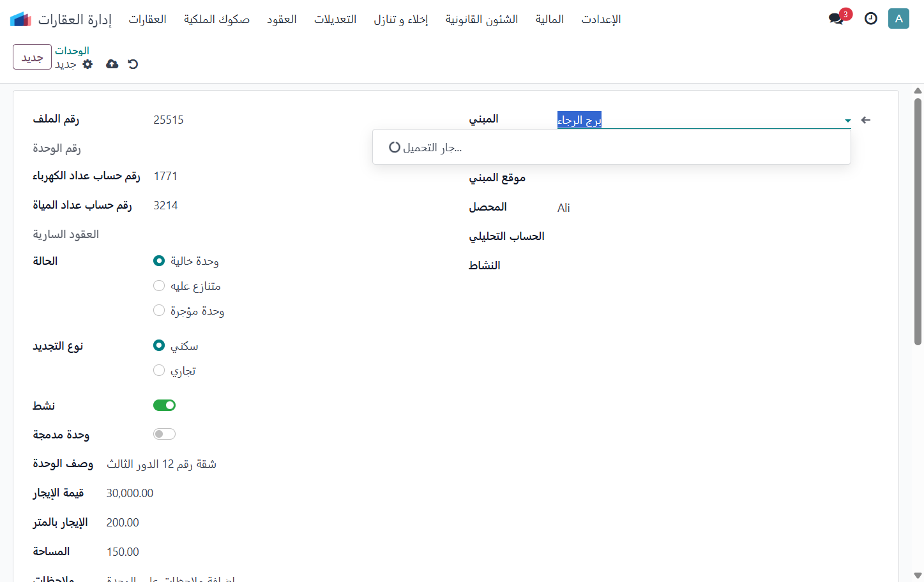Open the العقارات menu
Viewport: 924px width, 582px height.
[148, 19]
